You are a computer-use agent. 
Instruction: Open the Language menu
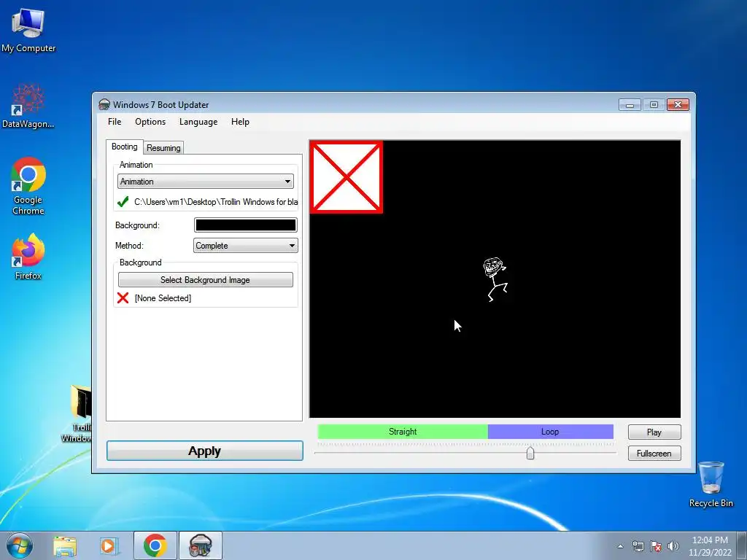pos(198,122)
